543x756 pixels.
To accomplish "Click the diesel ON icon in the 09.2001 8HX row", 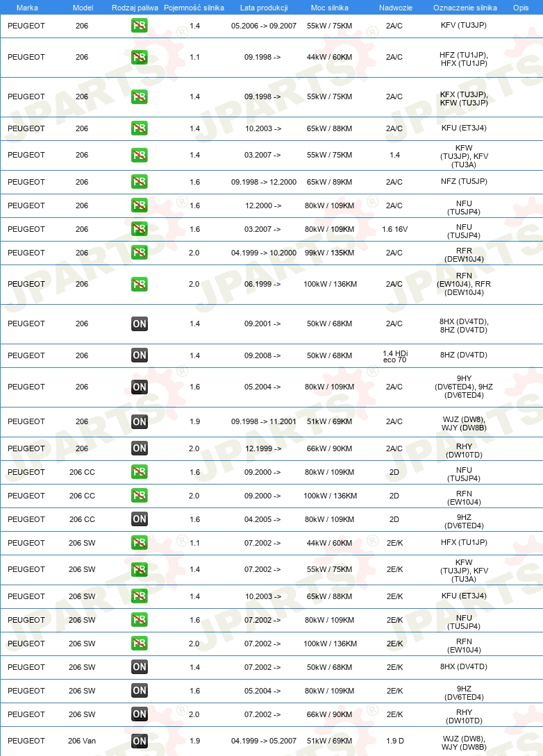I will pyautogui.click(x=140, y=324).
